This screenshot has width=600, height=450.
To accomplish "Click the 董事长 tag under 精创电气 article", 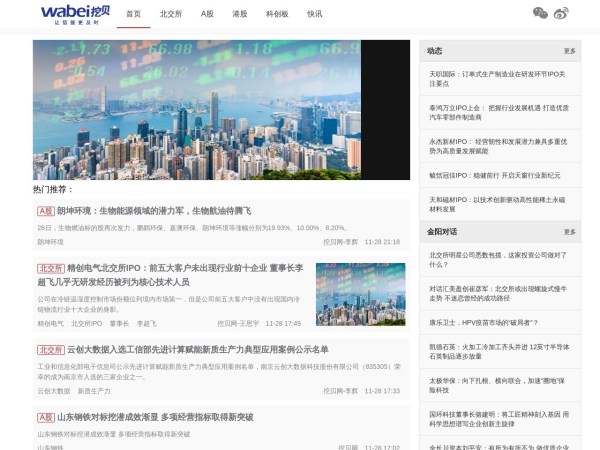I will coord(119,324).
